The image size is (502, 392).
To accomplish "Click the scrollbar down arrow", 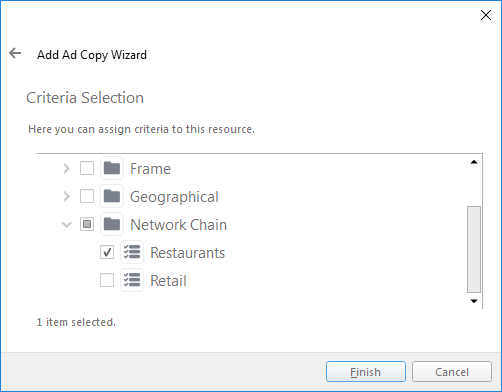I will coord(474,301).
